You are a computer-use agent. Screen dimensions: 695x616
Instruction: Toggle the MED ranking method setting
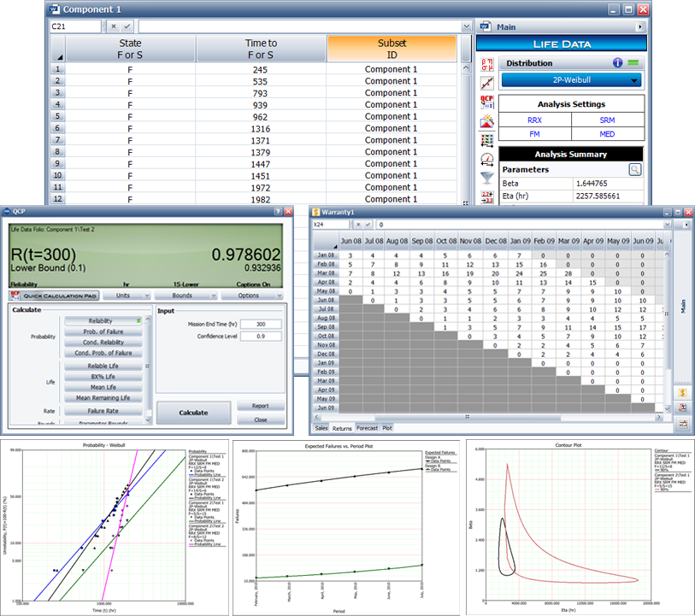pyautogui.click(x=606, y=134)
